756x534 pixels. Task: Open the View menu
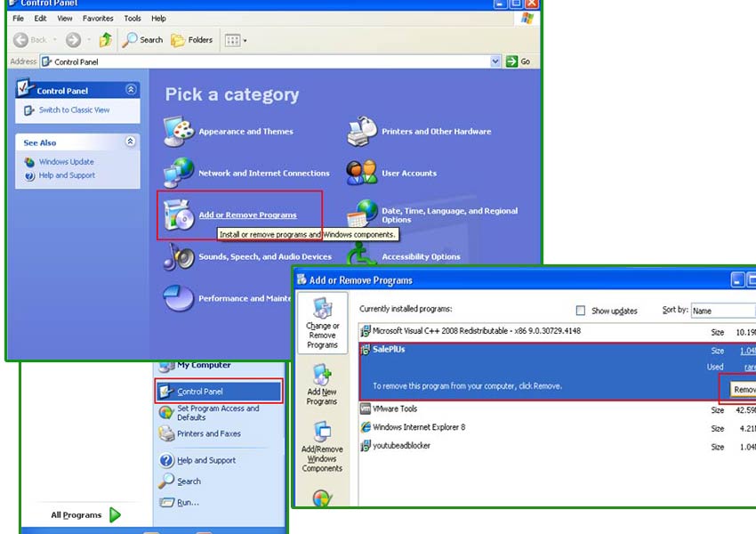pos(65,19)
